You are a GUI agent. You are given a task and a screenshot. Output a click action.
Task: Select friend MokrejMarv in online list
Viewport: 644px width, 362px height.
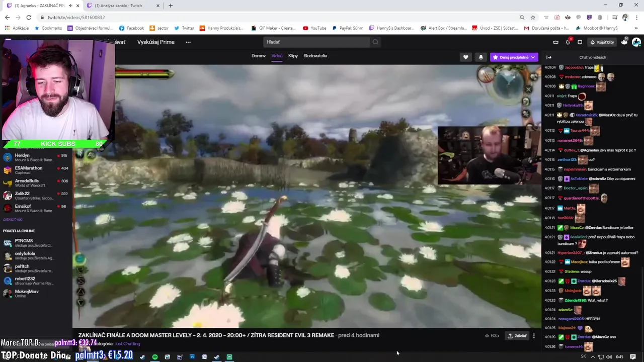pos(36,293)
